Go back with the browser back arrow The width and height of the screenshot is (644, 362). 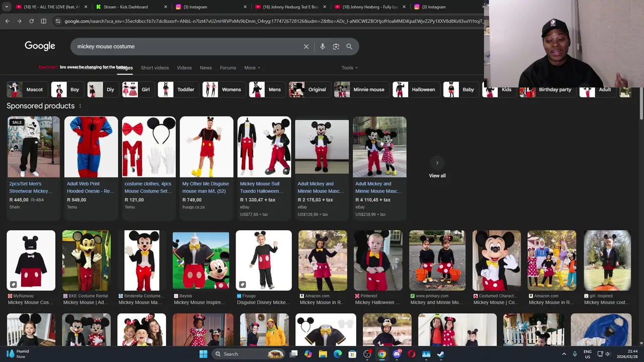(7, 21)
